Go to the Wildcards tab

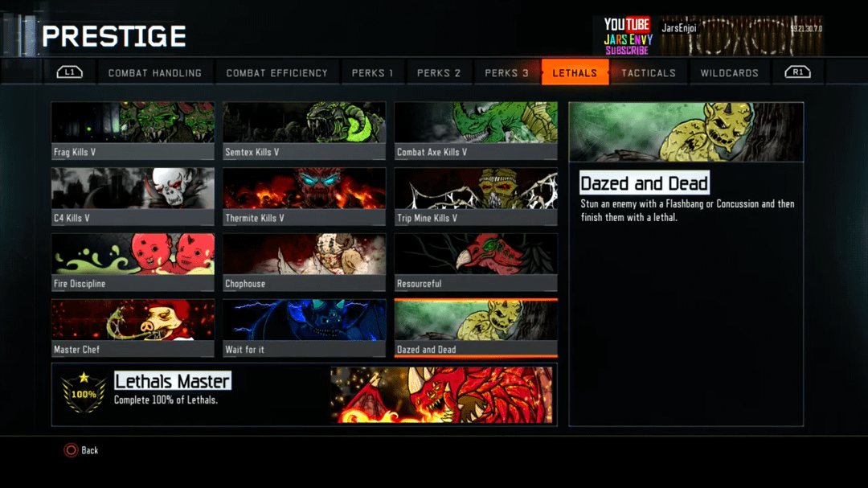point(730,72)
